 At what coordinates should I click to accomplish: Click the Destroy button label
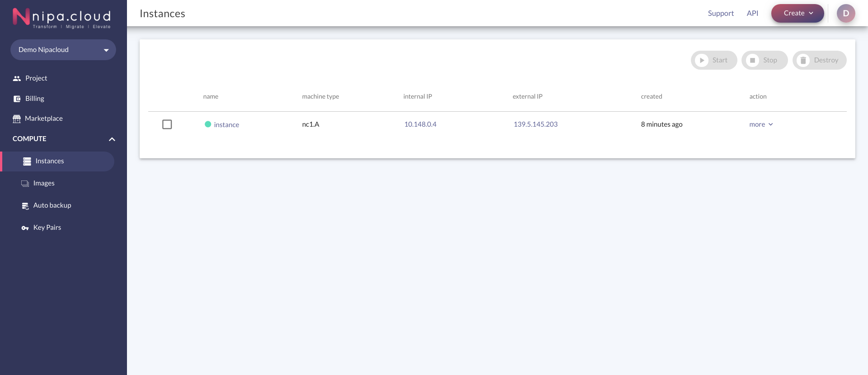826,60
